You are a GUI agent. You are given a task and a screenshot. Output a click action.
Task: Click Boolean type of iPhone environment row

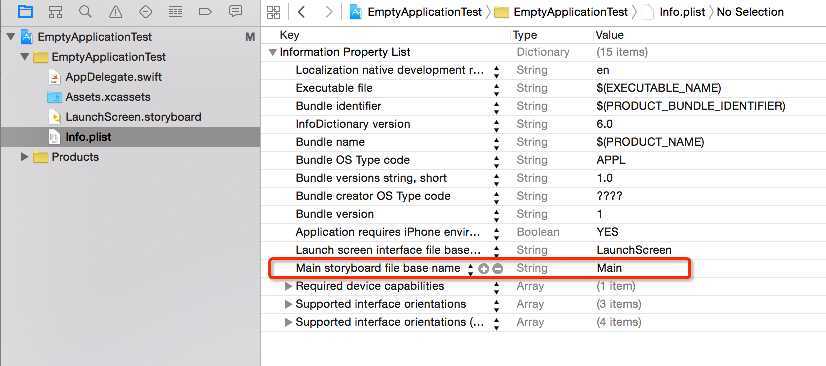coord(538,232)
